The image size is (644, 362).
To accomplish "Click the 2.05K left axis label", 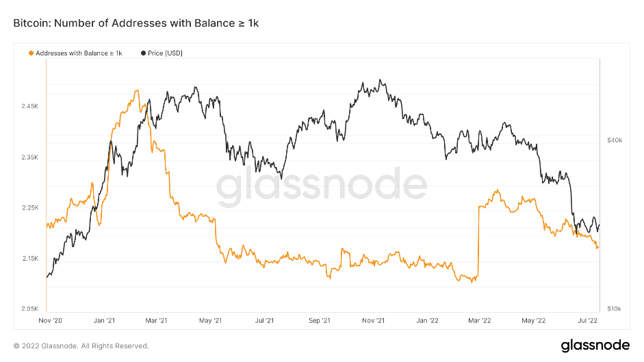I will (30, 309).
